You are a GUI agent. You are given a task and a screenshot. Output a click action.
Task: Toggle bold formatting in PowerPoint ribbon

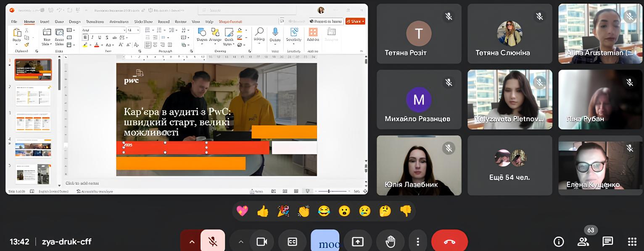(x=85, y=37)
